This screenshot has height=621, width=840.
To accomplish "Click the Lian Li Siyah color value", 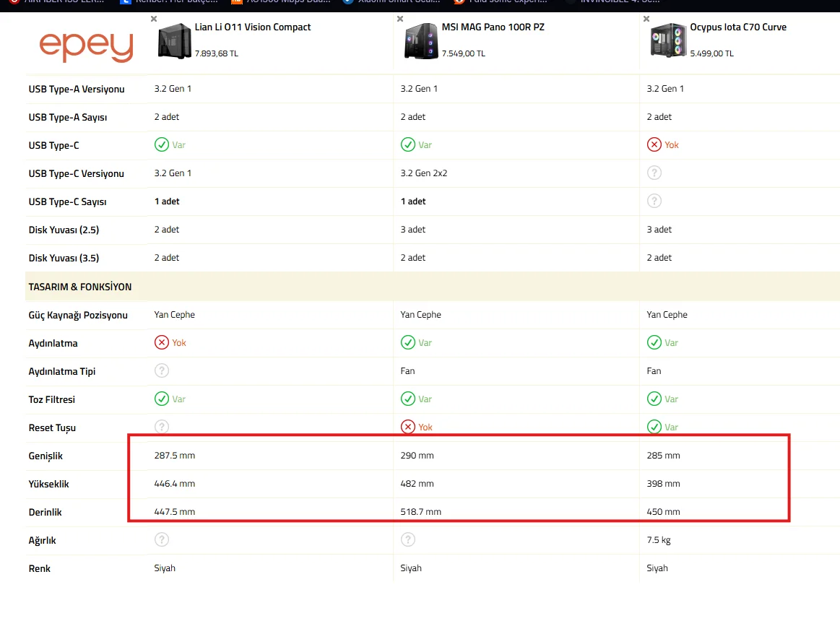I will point(165,568).
